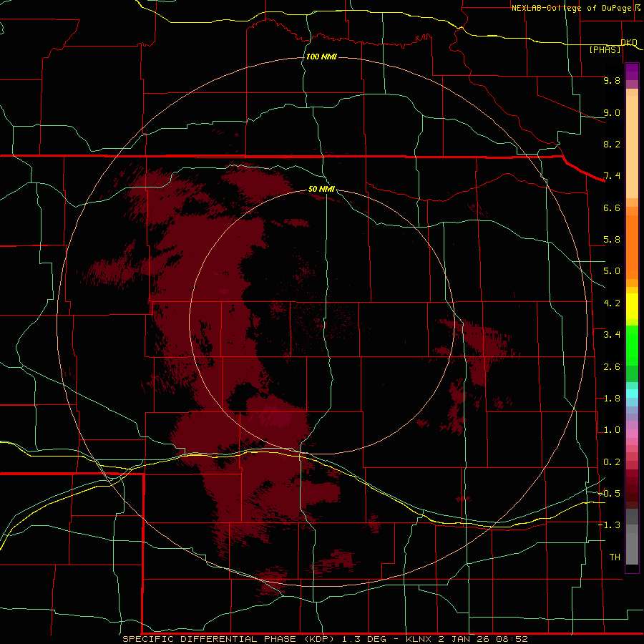Viewport: 644px width, 644px height.
Task: Click the 1.0 scale value
Action: click(612, 430)
